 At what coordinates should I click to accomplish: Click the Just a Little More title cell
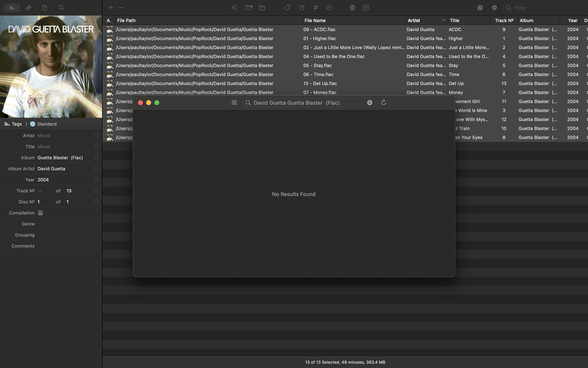pyautogui.click(x=469, y=47)
